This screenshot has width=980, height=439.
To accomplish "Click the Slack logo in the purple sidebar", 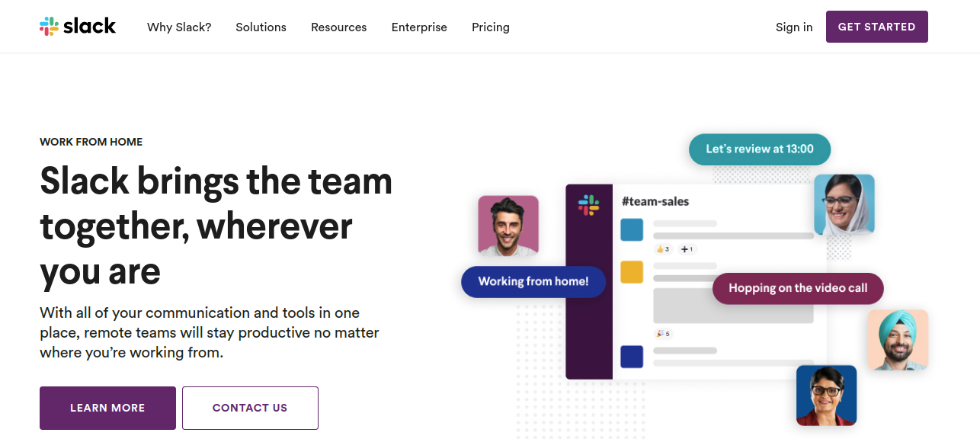I will pyautogui.click(x=588, y=204).
